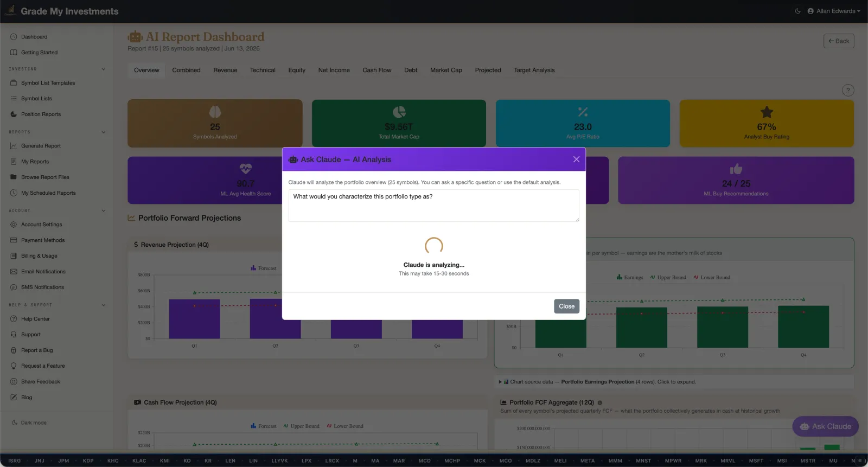Click the Grade My Investments logo link
The image size is (868, 467).
pyautogui.click(x=62, y=11)
